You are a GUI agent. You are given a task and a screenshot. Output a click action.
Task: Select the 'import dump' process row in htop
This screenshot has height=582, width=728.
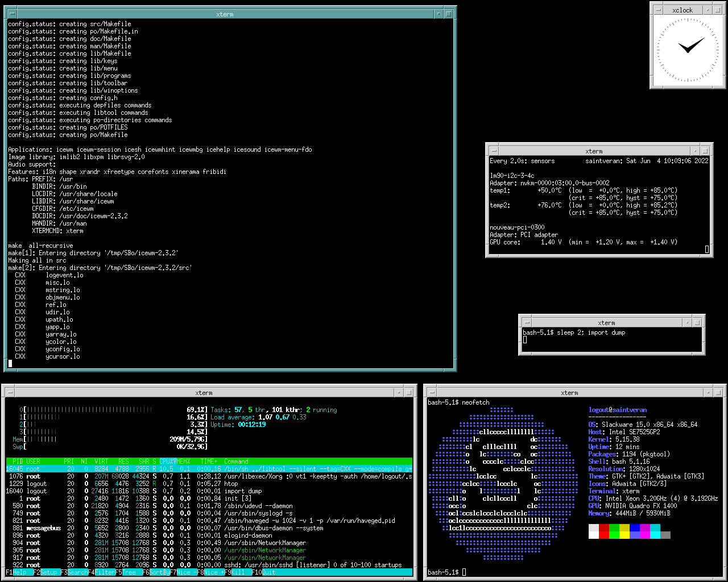209,491
